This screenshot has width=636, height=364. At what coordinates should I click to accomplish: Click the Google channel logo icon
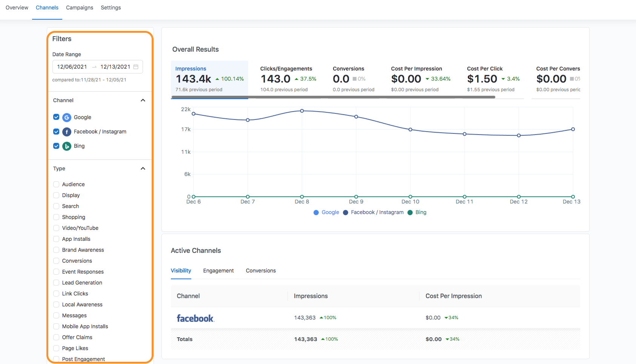click(67, 118)
